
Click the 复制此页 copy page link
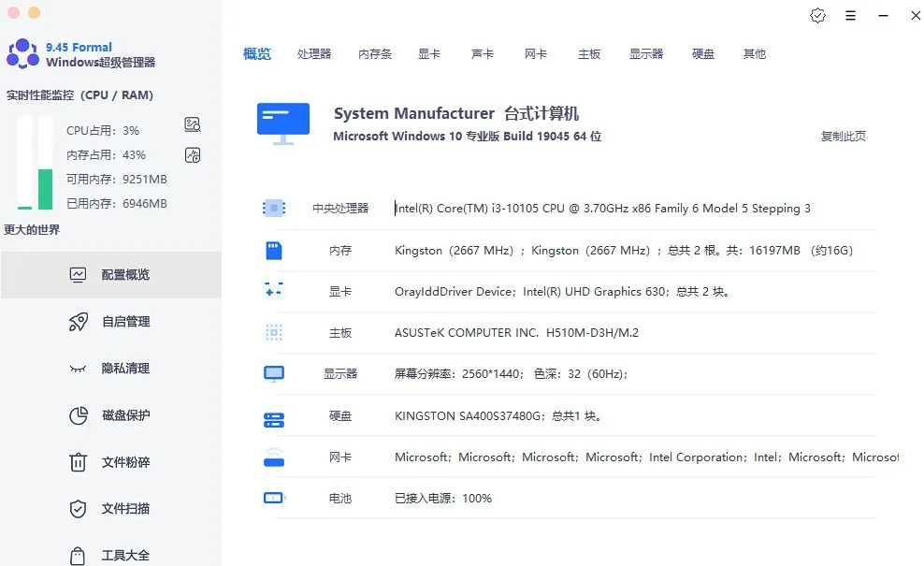point(844,136)
